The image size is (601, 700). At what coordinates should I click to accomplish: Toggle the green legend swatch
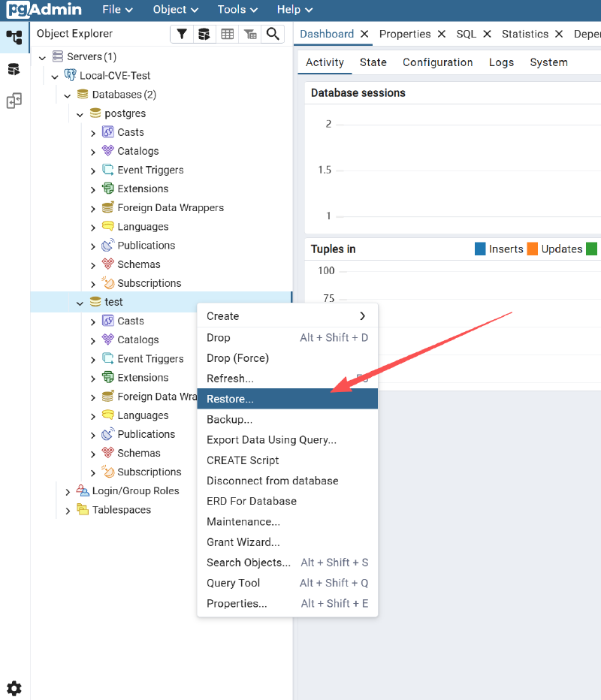coord(592,249)
